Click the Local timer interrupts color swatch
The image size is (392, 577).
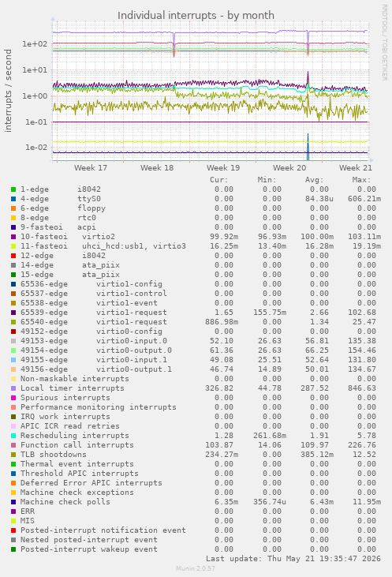[x=13, y=388]
